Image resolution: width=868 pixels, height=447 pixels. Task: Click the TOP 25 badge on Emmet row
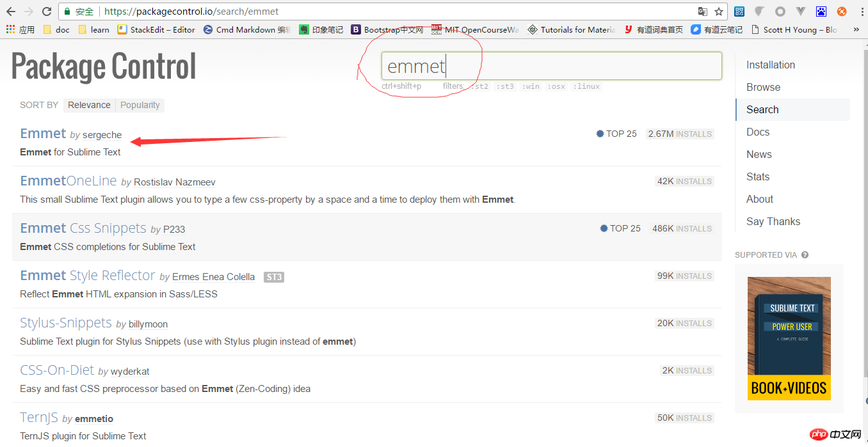click(616, 134)
